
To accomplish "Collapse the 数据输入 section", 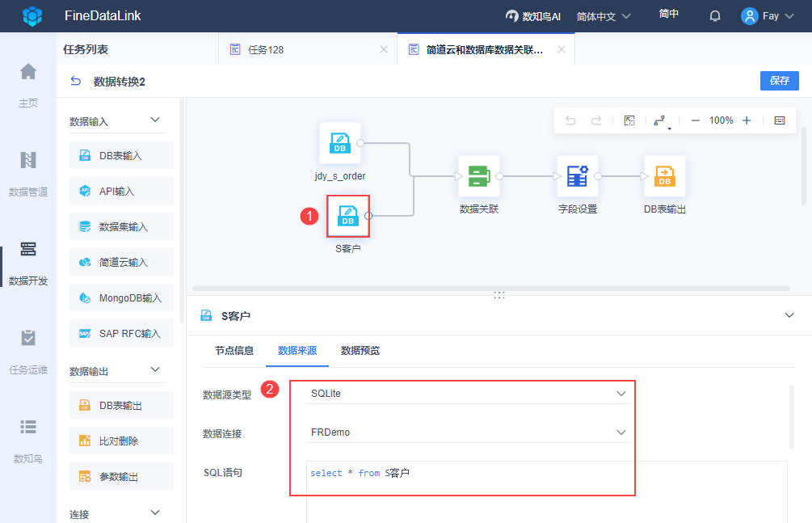I will point(155,120).
